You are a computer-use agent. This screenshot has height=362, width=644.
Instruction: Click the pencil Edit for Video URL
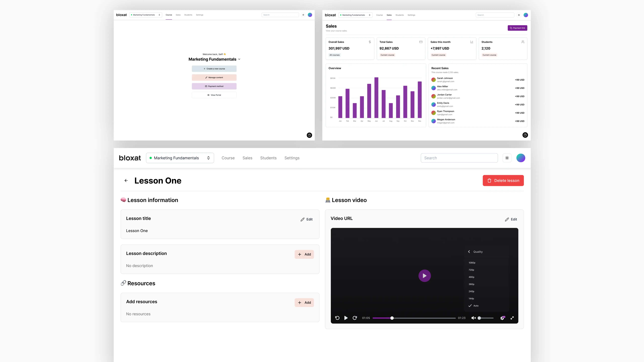pos(511,219)
